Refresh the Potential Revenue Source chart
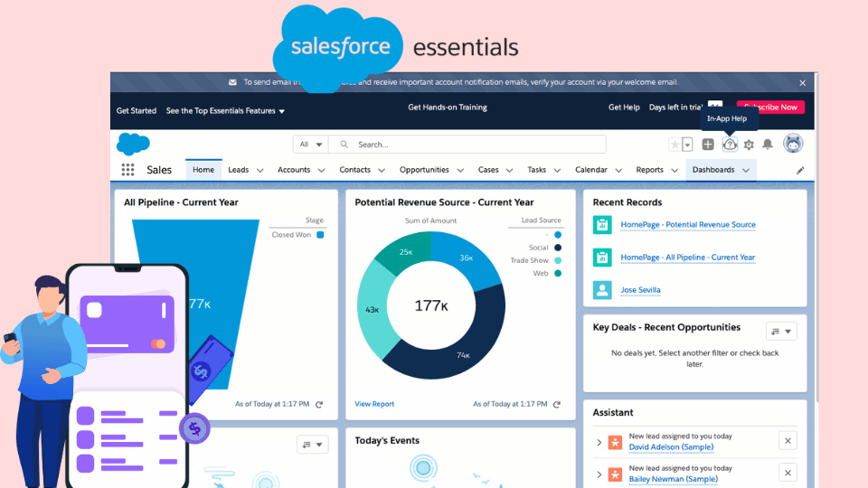 coord(557,404)
